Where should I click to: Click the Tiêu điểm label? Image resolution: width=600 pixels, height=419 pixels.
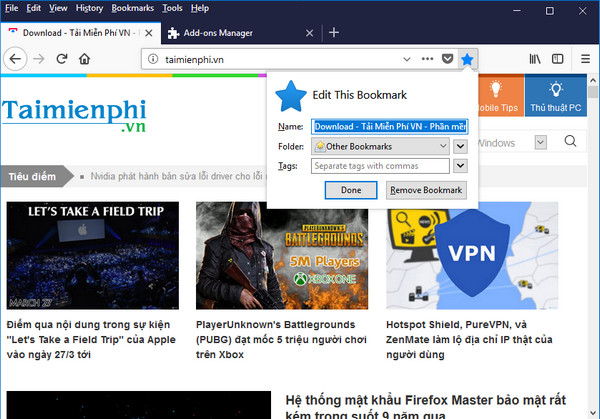[x=32, y=176]
